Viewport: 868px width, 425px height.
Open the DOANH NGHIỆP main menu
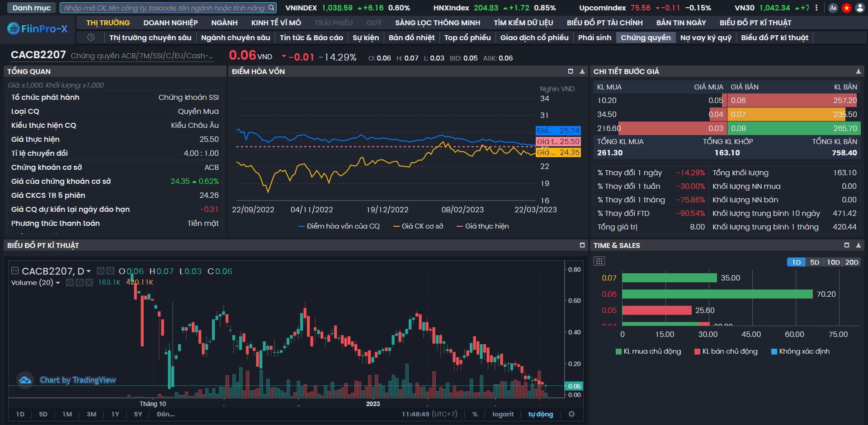170,23
